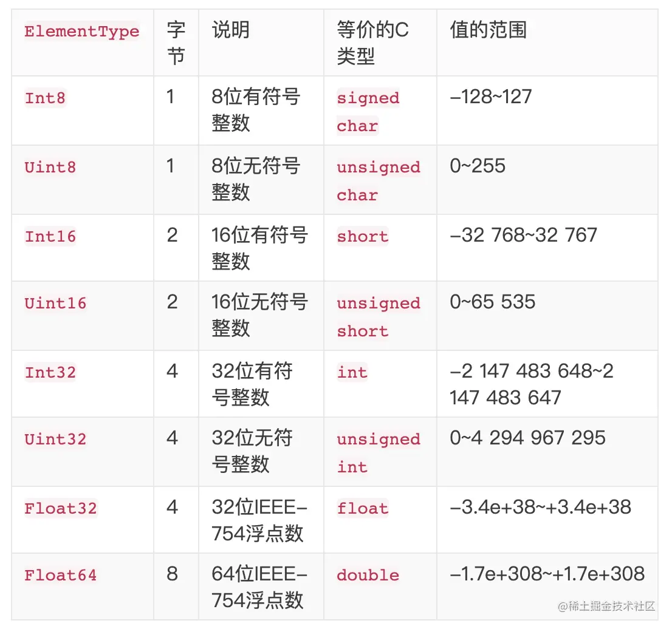Click the unsigned int C type

point(378,453)
